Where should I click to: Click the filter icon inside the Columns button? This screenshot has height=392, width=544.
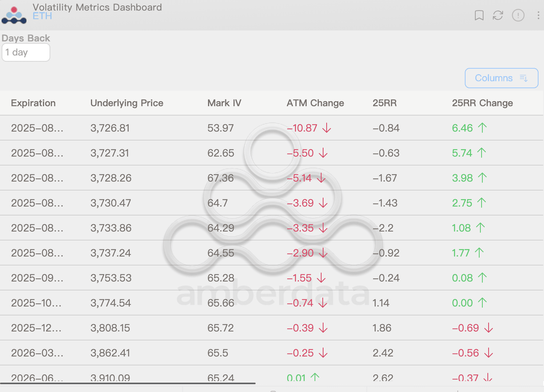click(x=523, y=78)
